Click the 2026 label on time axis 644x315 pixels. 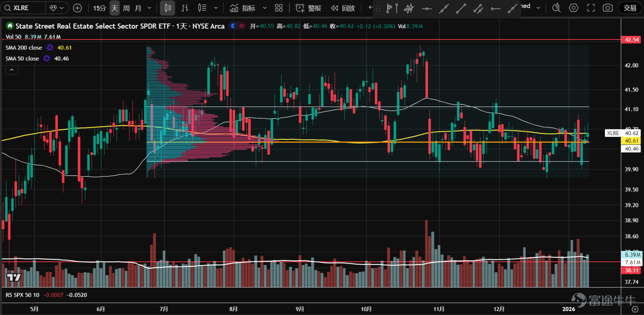(x=569, y=309)
